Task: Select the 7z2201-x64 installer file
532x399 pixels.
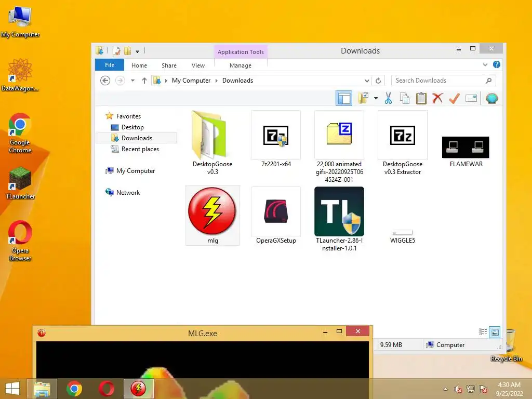Action: (276, 139)
